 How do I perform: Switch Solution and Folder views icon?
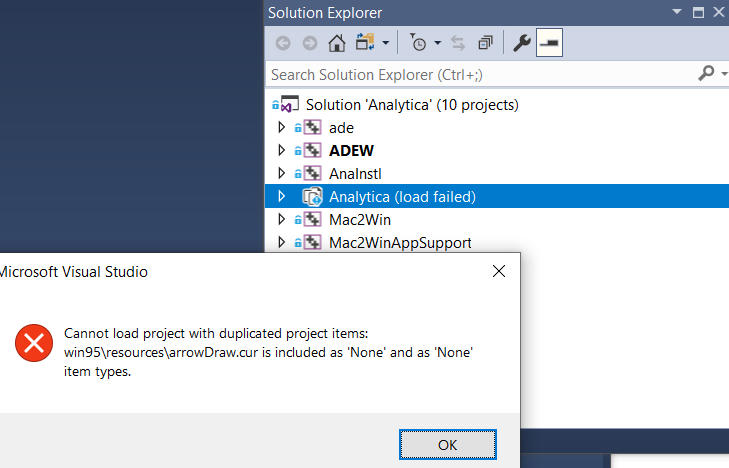tap(365, 42)
